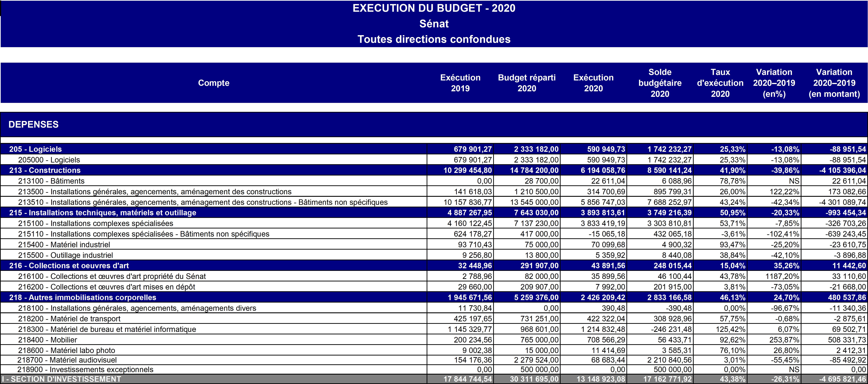The height and width of the screenshot is (384, 868).
Task: Click the Variation 2020–2019 (en%) header
Action: click(774, 83)
